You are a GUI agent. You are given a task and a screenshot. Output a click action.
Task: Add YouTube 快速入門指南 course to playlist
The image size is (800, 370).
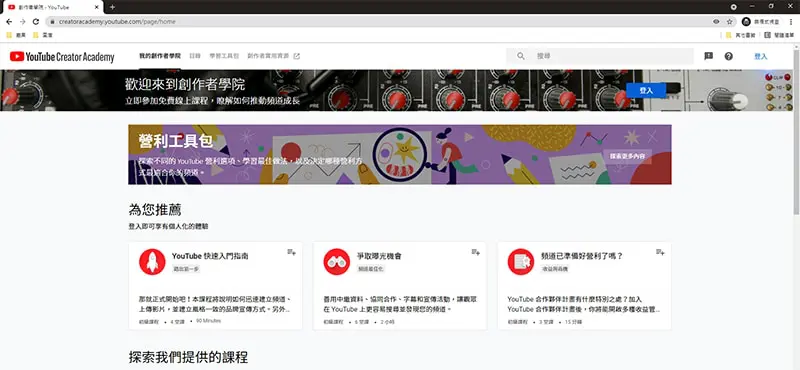click(x=291, y=252)
